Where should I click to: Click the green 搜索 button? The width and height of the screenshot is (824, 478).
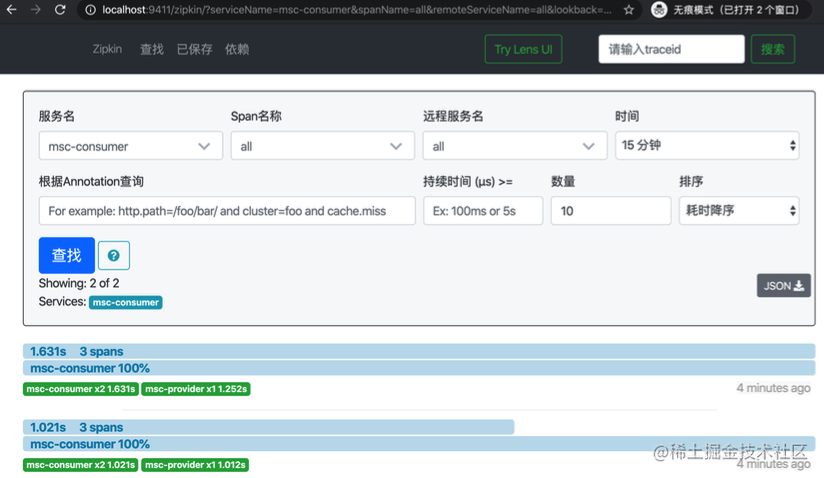[x=772, y=49]
